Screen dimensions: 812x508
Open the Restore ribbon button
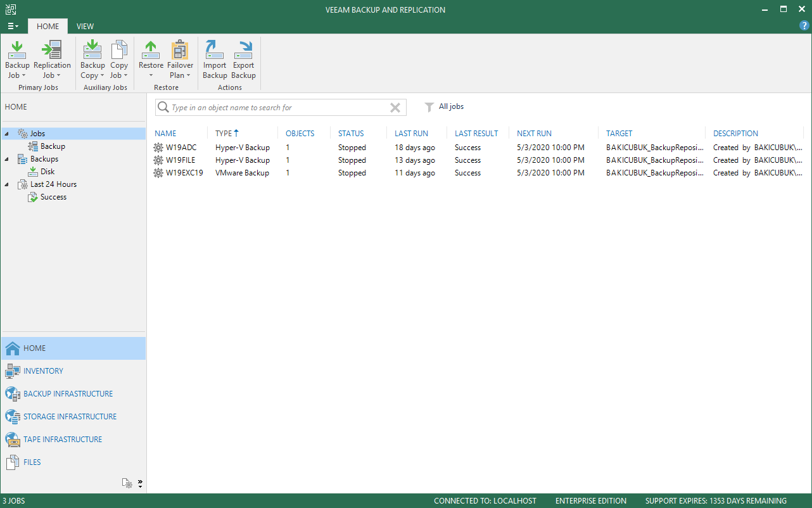pyautogui.click(x=151, y=60)
